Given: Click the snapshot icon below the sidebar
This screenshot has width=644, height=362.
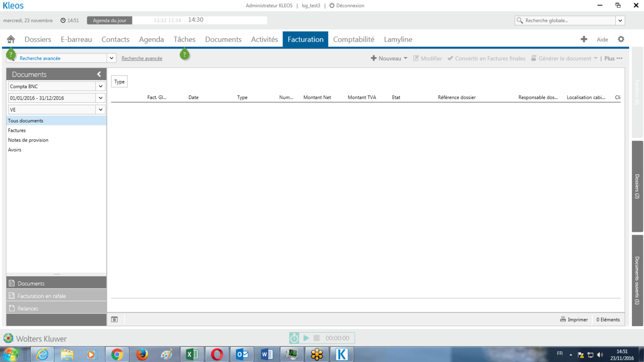Looking at the screenshot, I should pos(114,320).
